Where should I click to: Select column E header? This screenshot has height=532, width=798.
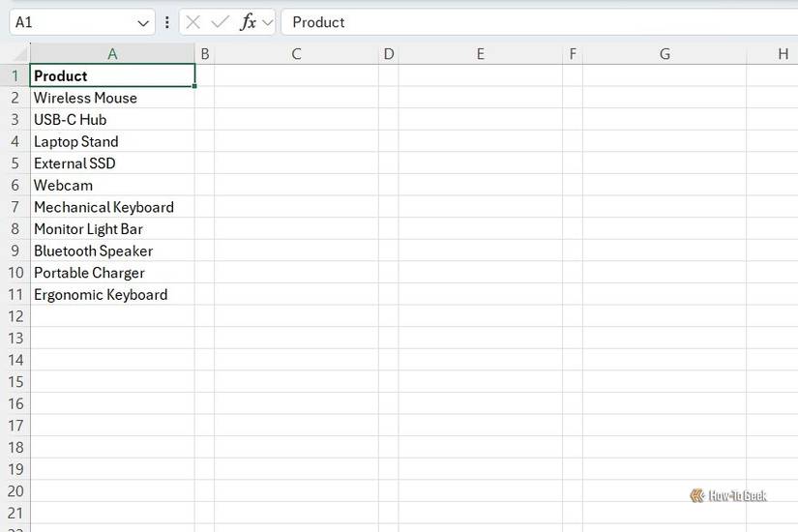tap(481, 54)
